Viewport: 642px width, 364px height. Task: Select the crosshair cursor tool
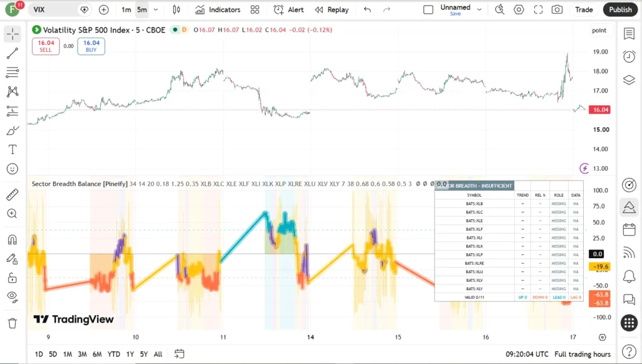point(13,34)
